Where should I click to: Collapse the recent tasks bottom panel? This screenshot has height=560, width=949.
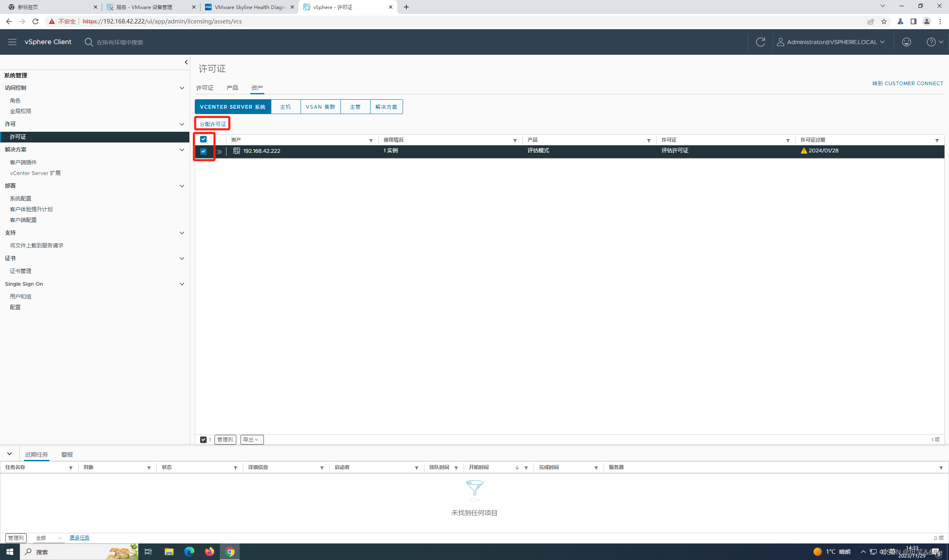click(x=9, y=454)
